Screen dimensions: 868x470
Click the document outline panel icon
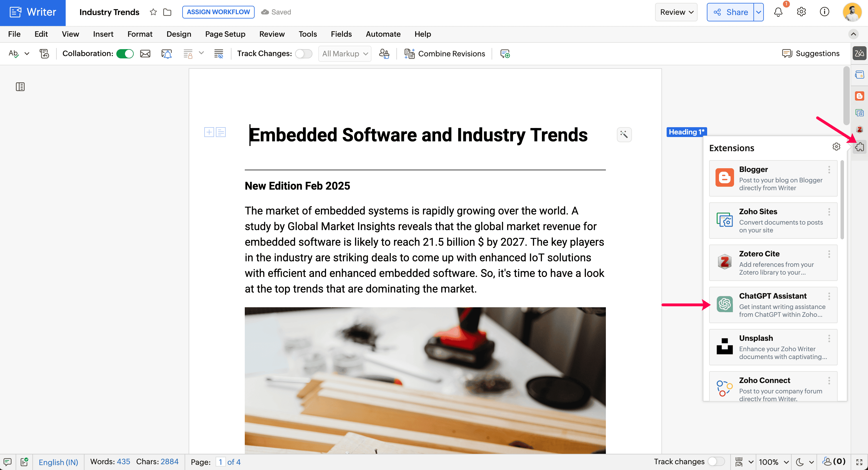[x=20, y=87]
